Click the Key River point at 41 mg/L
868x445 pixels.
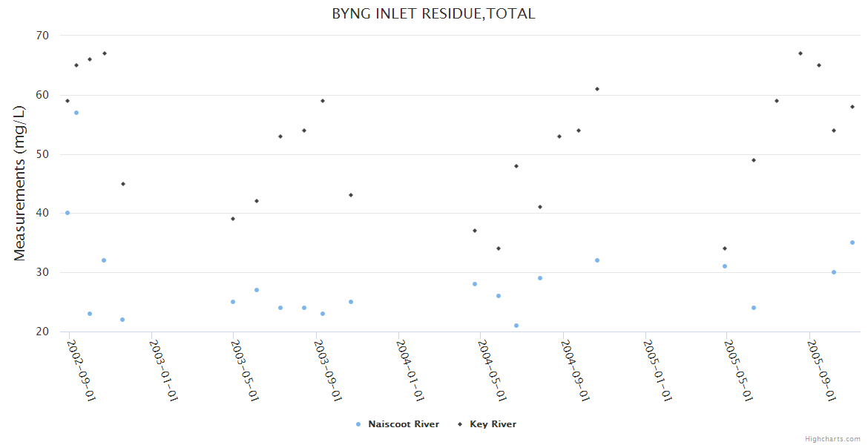[540, 207]
